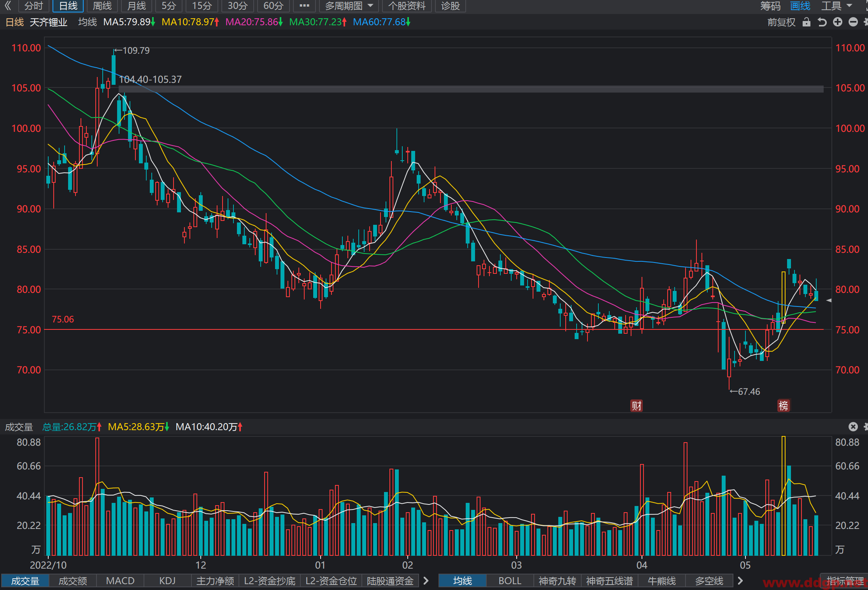
Task: Close the 成交量 volume sub-panel
Action: click(853, 427)
